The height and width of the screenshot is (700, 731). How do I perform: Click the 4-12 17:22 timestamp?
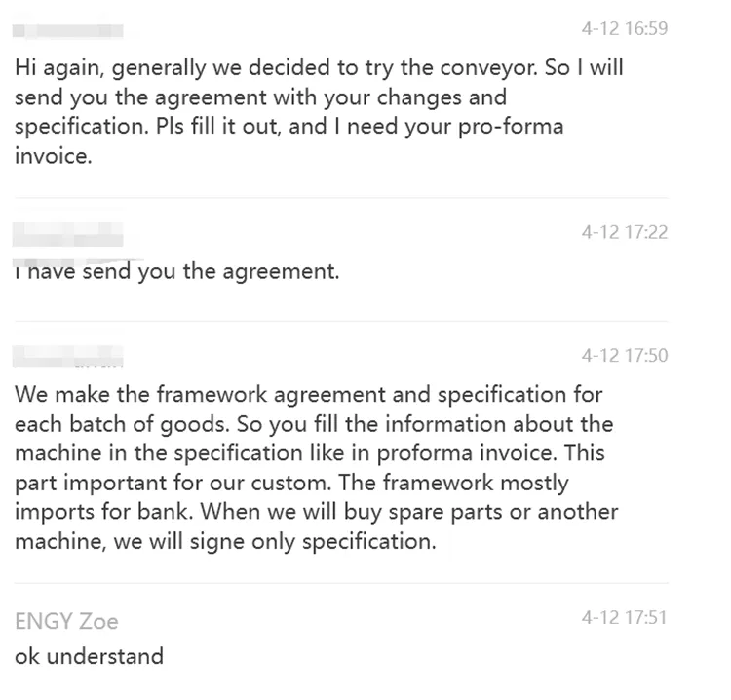coord(624,232)
